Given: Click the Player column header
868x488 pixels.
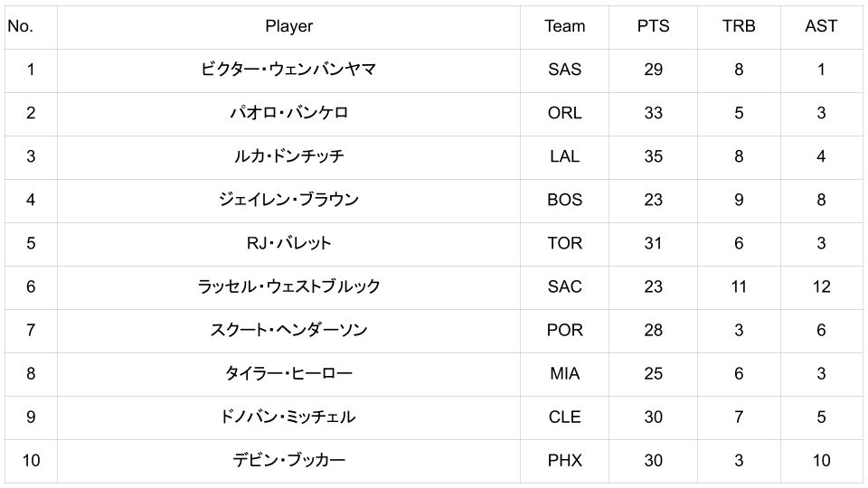Looking at the screenshot, I should point(288,26).
